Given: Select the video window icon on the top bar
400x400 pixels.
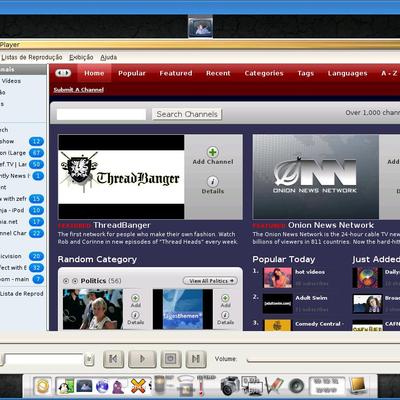Looking at the screenshot, I should [200, 27].
